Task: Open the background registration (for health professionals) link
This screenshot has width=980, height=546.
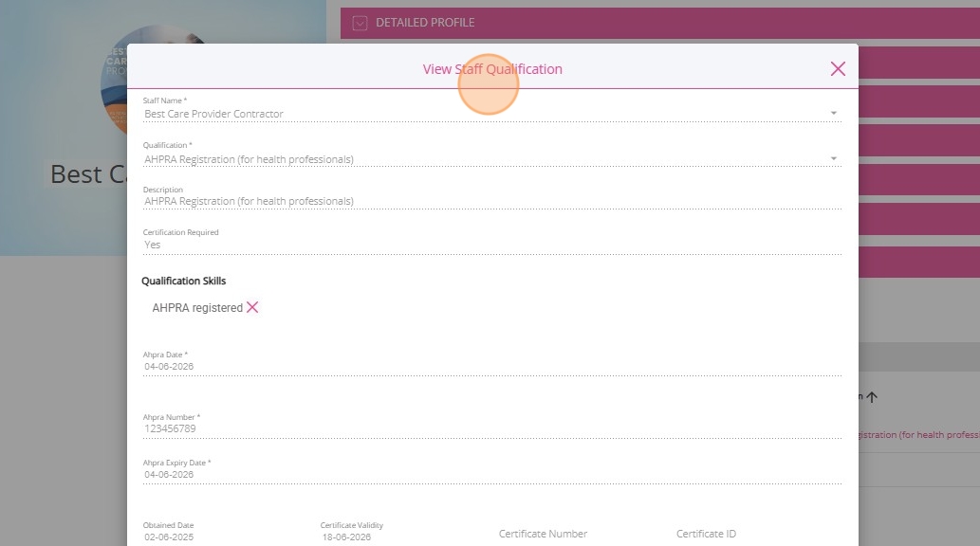Action: [918, 435]
